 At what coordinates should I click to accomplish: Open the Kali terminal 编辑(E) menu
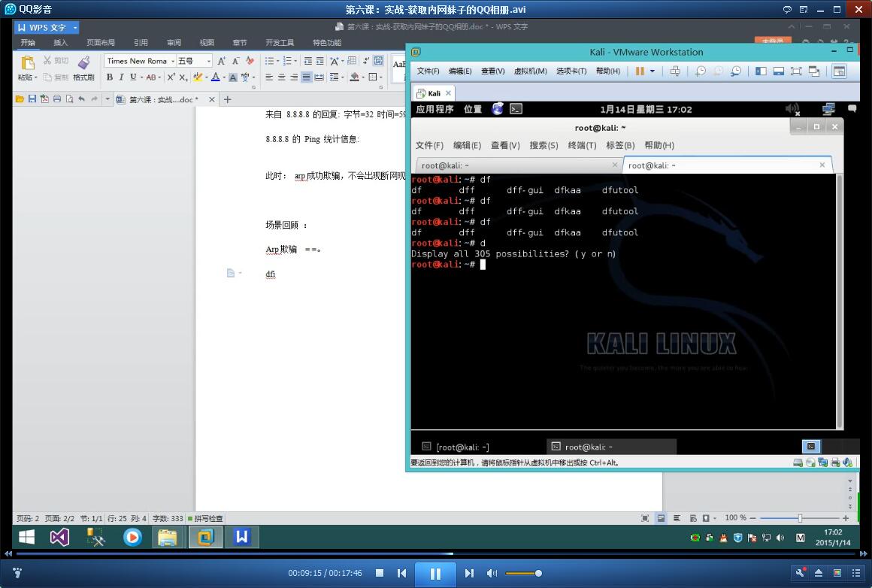[x=467, y=145]
